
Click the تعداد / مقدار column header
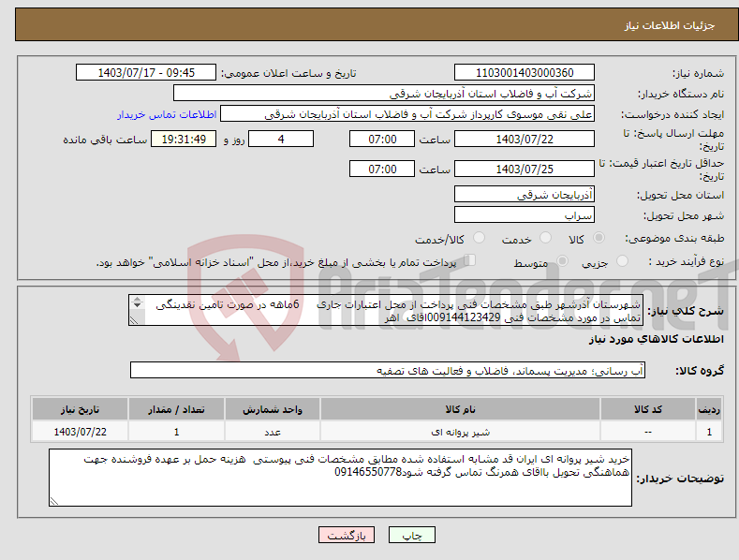pos(176,409)
